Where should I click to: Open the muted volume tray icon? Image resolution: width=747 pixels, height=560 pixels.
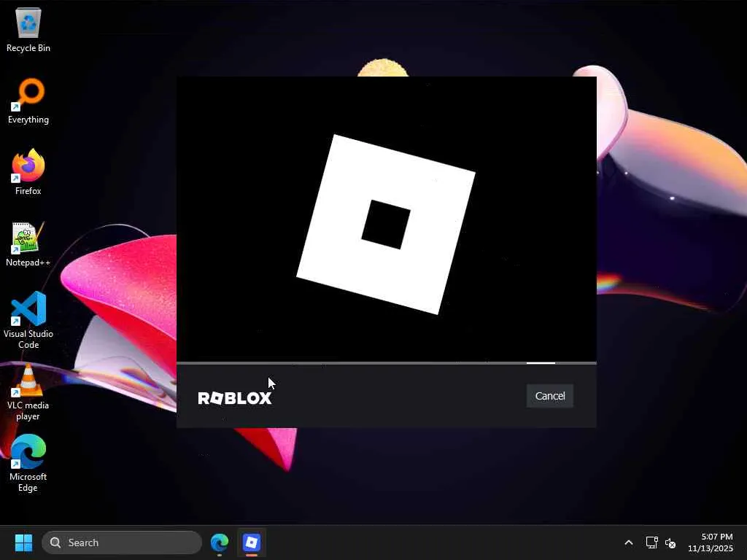click(x=670, y=542)
